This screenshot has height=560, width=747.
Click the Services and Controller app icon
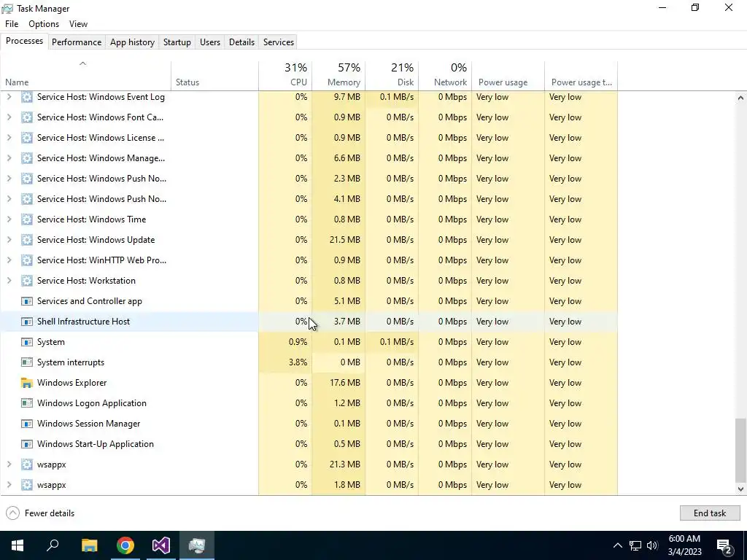[x=27, y=301]
